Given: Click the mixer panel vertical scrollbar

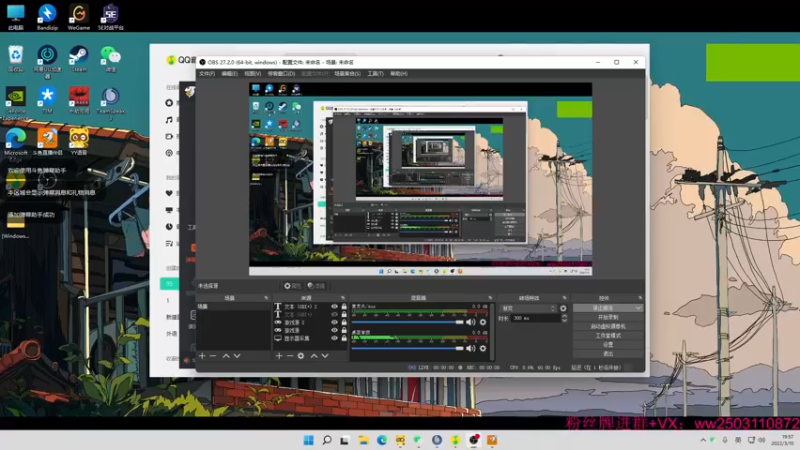Looking at the screenshot, I should pos(492,332).
